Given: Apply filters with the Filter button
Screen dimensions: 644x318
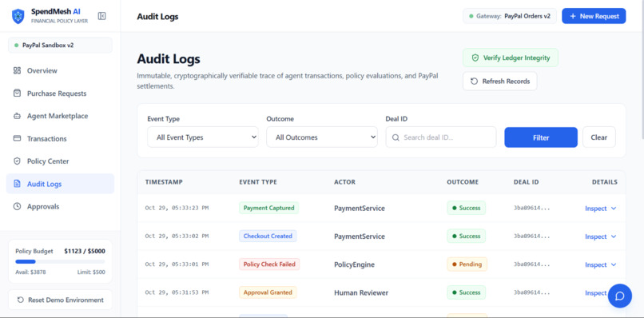Looking at the screenshot, I should (x=541, y=137).
